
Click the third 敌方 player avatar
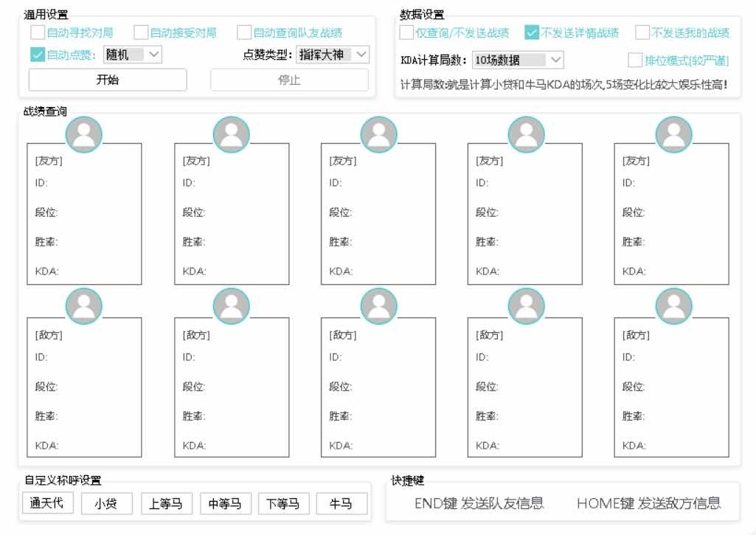tap(379, 306)
